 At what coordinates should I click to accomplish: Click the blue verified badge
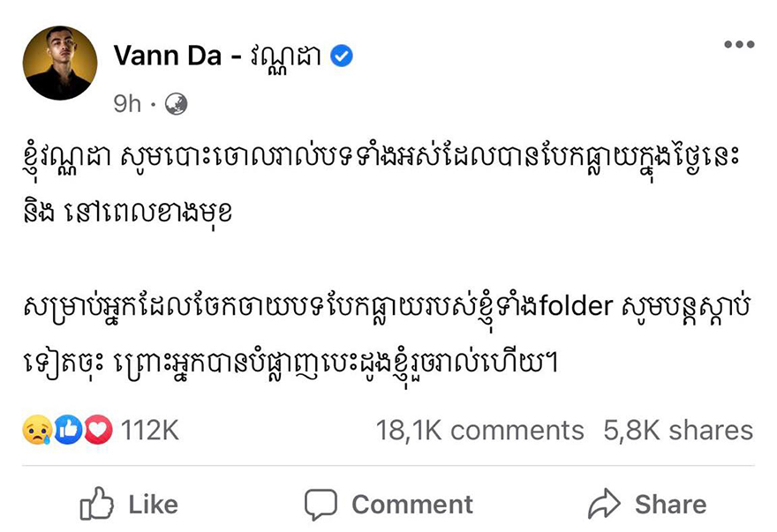(342, 56)
